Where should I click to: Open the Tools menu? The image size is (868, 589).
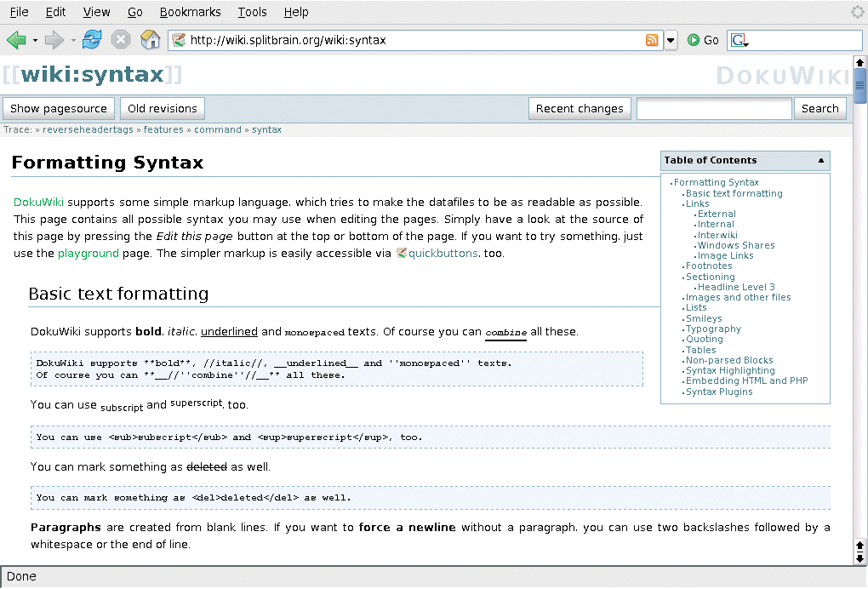(252, 12)
